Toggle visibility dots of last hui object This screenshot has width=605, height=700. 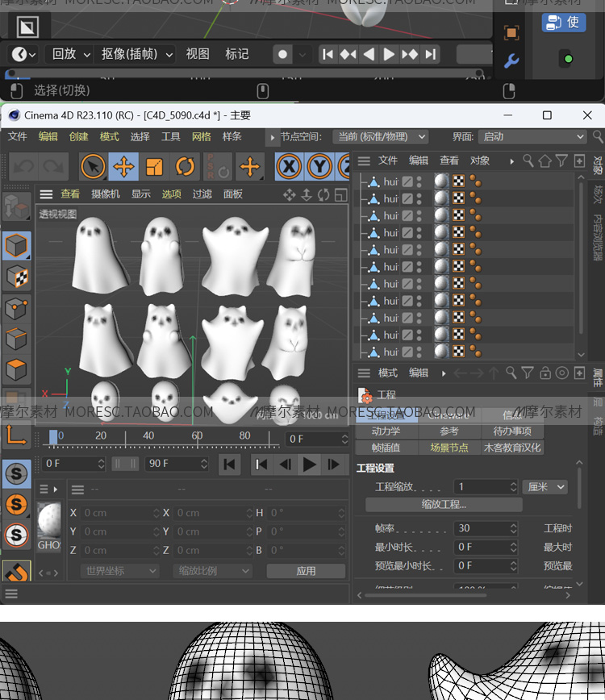tap(419, 352)
